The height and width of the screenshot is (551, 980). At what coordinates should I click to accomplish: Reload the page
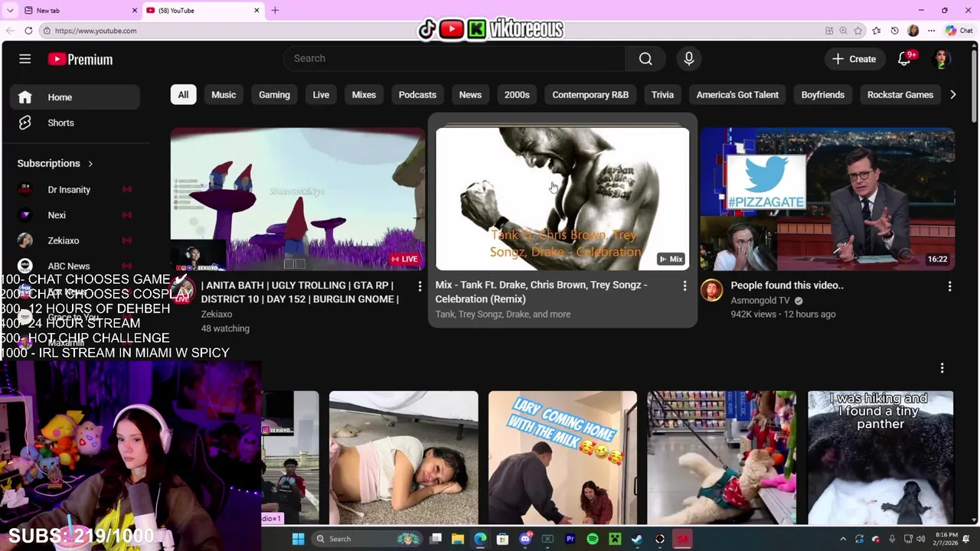[28, 31]
